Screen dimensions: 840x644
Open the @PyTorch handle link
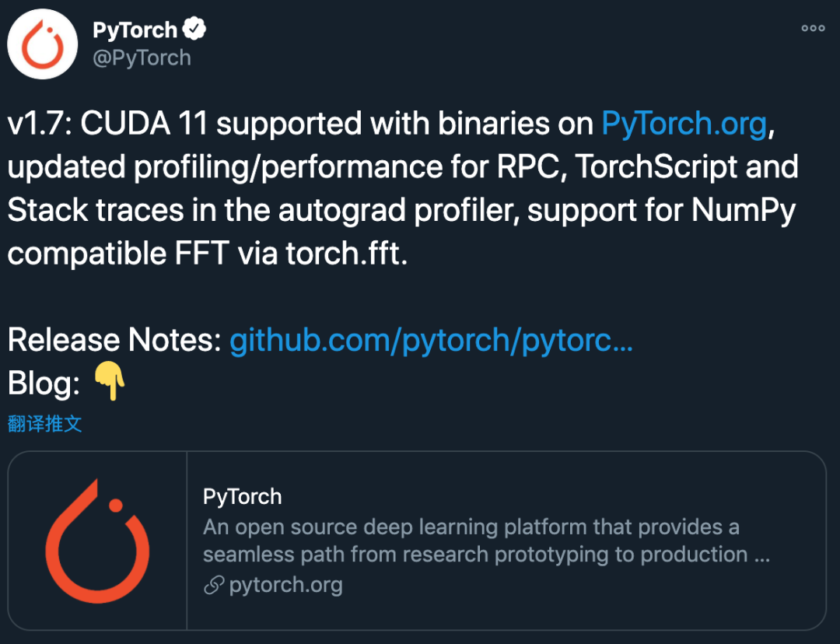142,58
